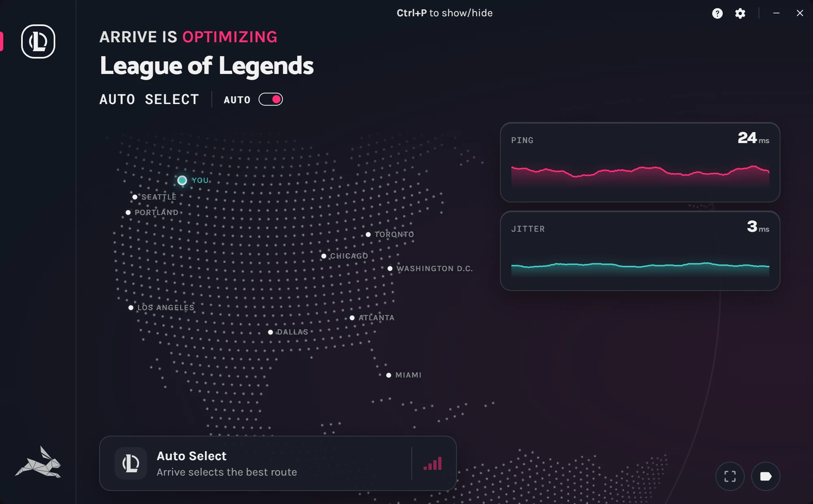
Task: Click the tag icon button bottom right
Action: (x=766, y=476)
